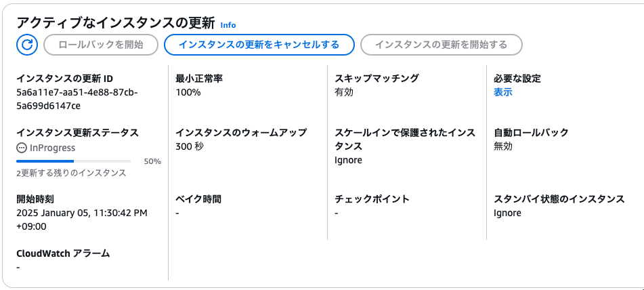This screenshot has height=290, width=644.
Task: Click the blue instance refresh progress bar
Action: [x=74, y=161]
